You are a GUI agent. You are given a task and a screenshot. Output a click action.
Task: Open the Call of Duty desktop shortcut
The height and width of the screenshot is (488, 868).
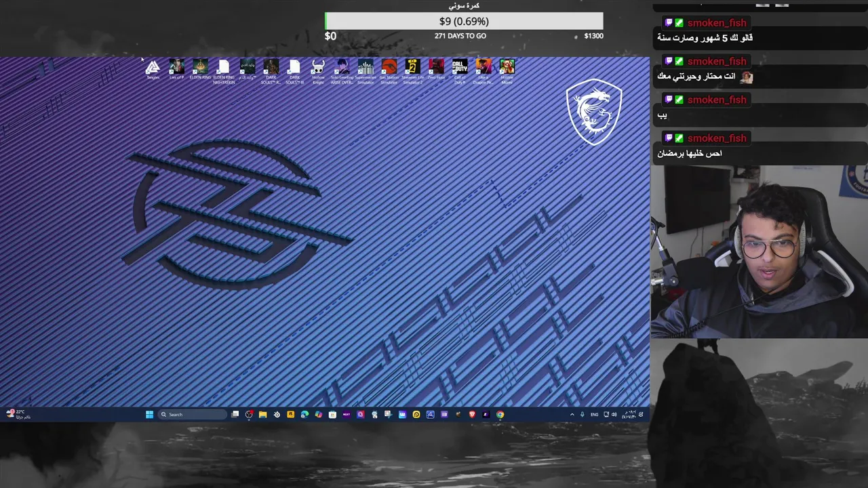(460, 70)
